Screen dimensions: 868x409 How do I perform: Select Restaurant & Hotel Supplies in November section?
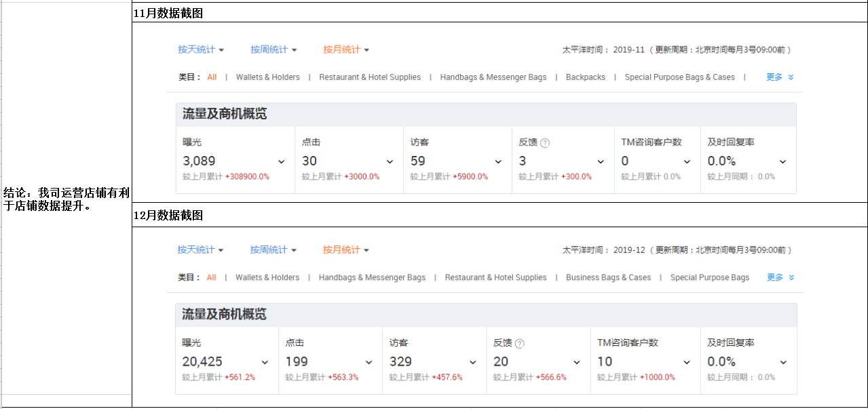coord(370,77)
